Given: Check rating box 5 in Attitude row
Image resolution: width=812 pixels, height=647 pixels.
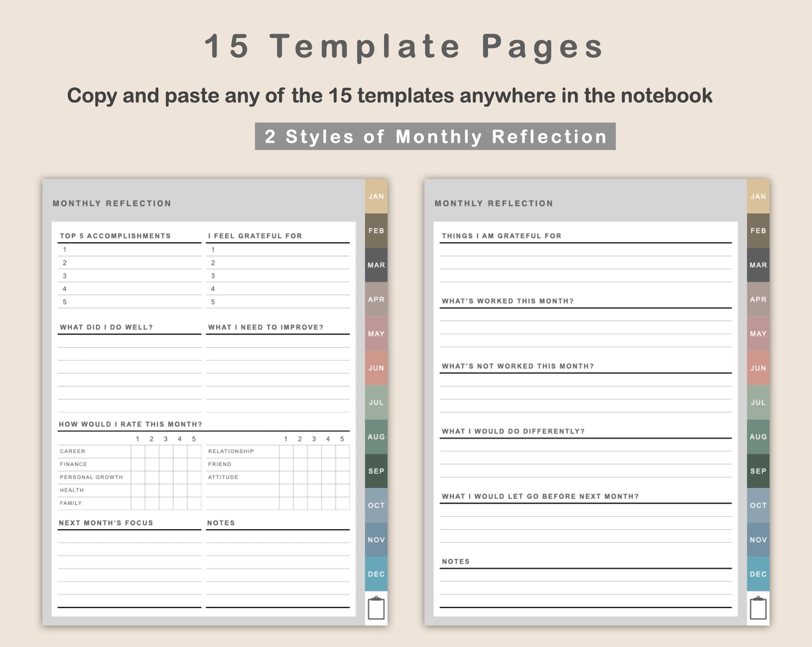Looking at the screenshot, I should (342, 477).
